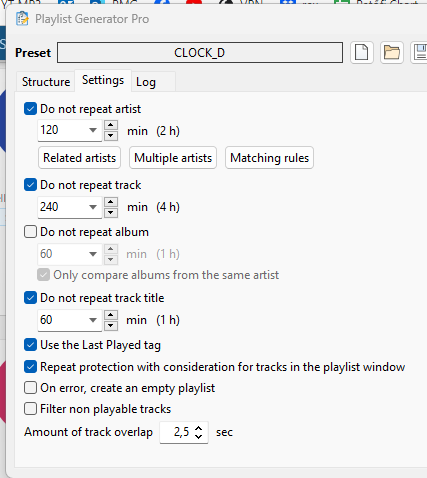Click the Matching rules button
427x478 pixels.
[x=269, y=158]
